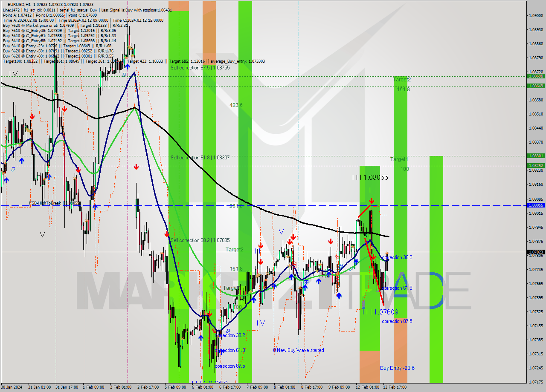Click the 'Sell correction 87.5 | 1.08755' label

[x=200, y=68]
